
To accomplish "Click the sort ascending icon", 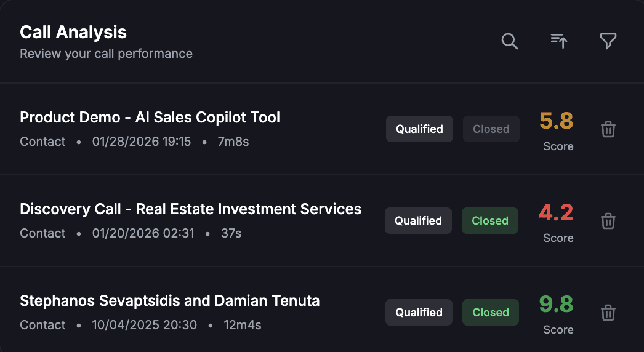I will [558, 41].
